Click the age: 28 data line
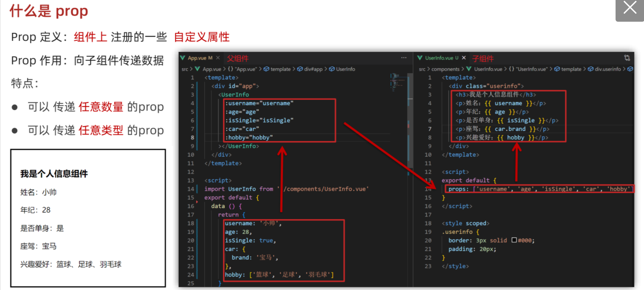This screenshot has width=644, height=290. [238, 232]
